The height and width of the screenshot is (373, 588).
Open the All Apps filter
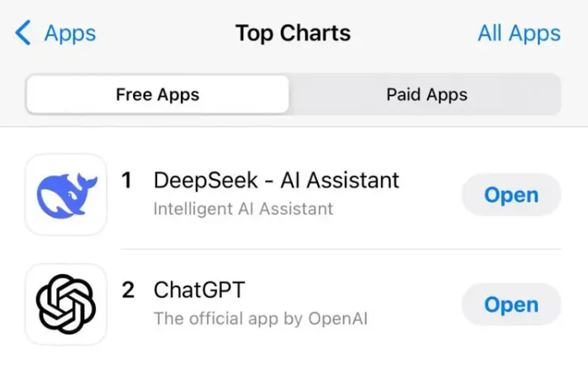pyautogui.click(x=518, y=34)
